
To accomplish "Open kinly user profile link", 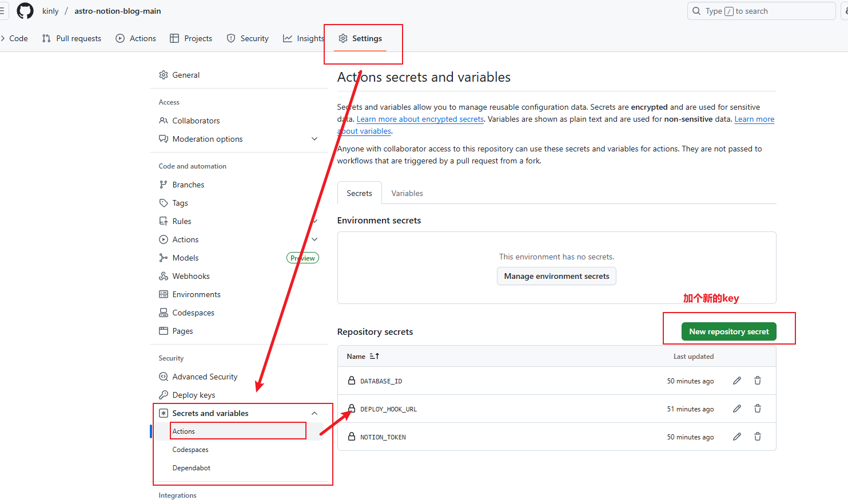I will 50,11.
